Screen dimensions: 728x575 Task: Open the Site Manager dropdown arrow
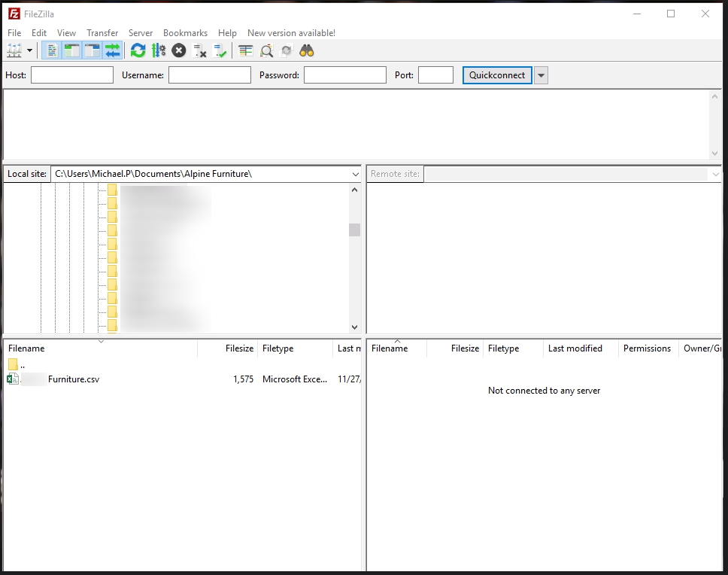point(30,50)
